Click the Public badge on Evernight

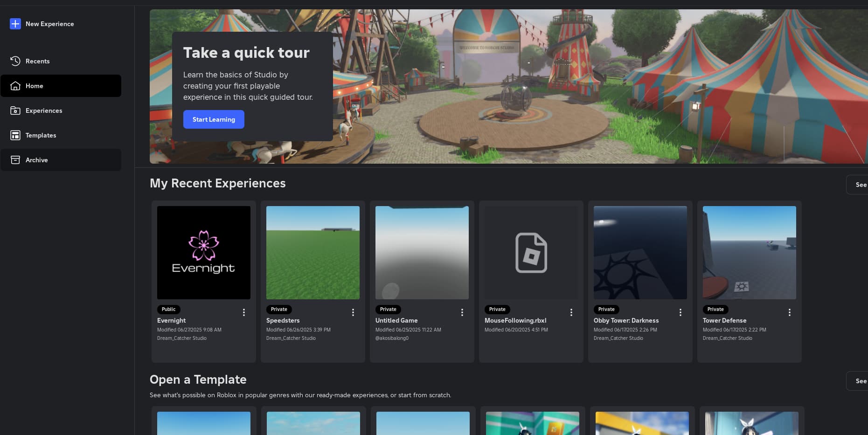(168, 309)
